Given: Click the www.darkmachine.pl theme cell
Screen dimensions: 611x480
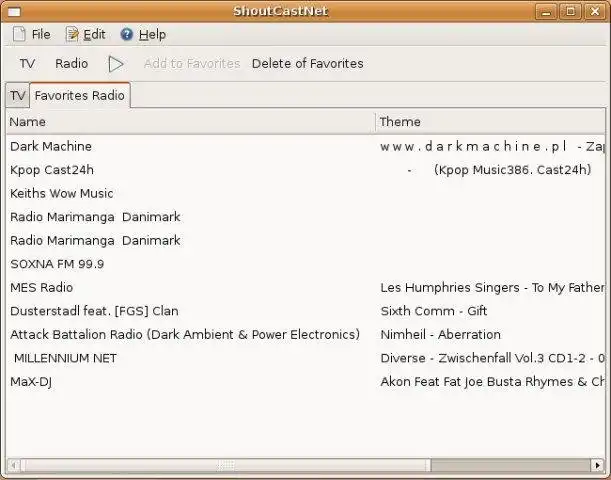Looking at the screenshot, I should [x=493, y=146].
